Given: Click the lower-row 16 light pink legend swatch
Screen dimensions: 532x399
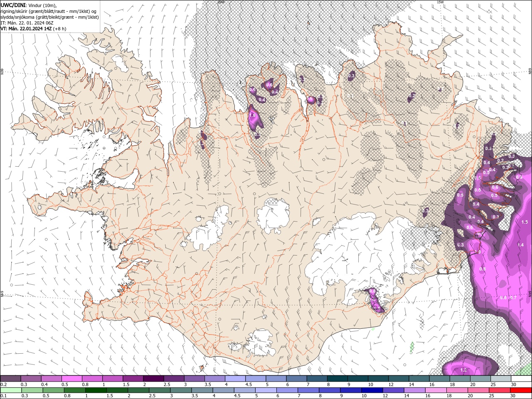Looking at the screenshot, I should click(x=436, y=390).
